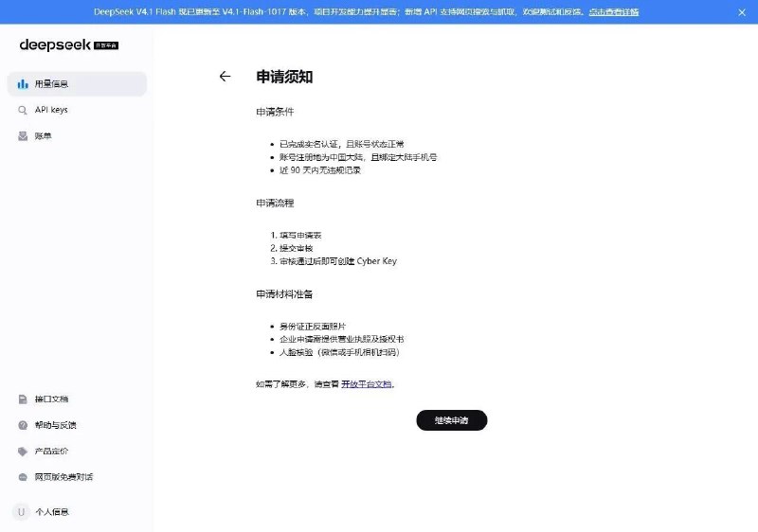Click the text 已完成实名认证，且账号状态正常
This screenshot has height=532, width=758.
tap(342, 144)
